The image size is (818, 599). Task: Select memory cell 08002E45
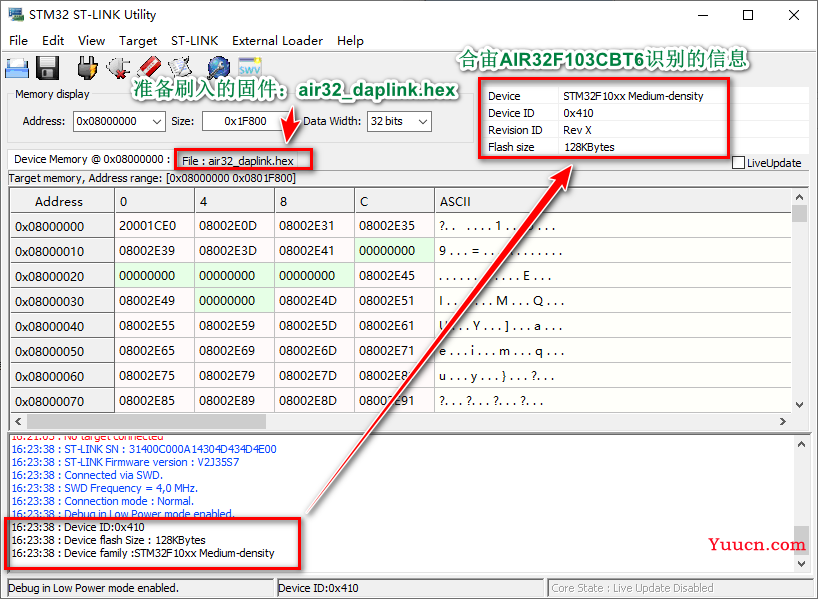coord(394,276)
